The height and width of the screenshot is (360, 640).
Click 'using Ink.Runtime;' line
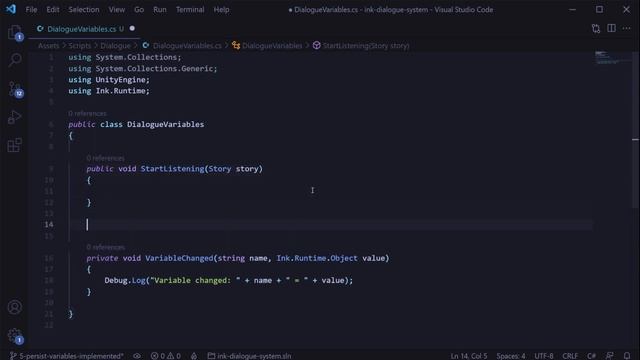[109, 91]
